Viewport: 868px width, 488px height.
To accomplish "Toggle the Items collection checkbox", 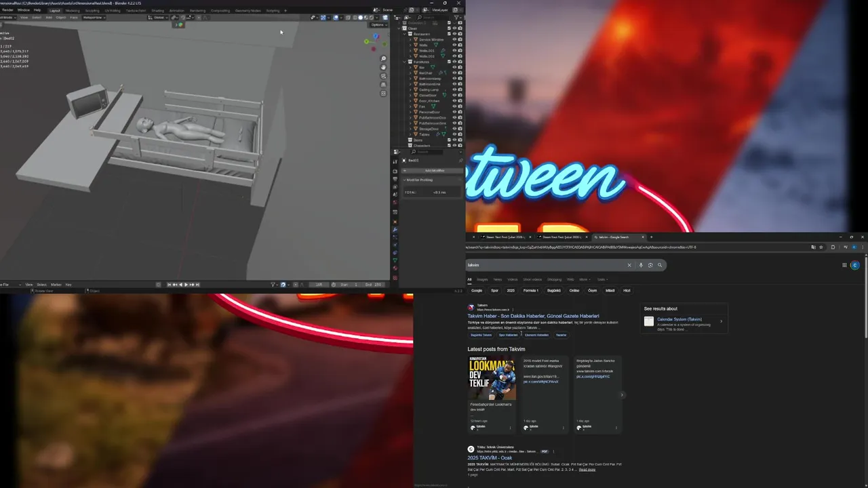I will click(x=449, y=140).
